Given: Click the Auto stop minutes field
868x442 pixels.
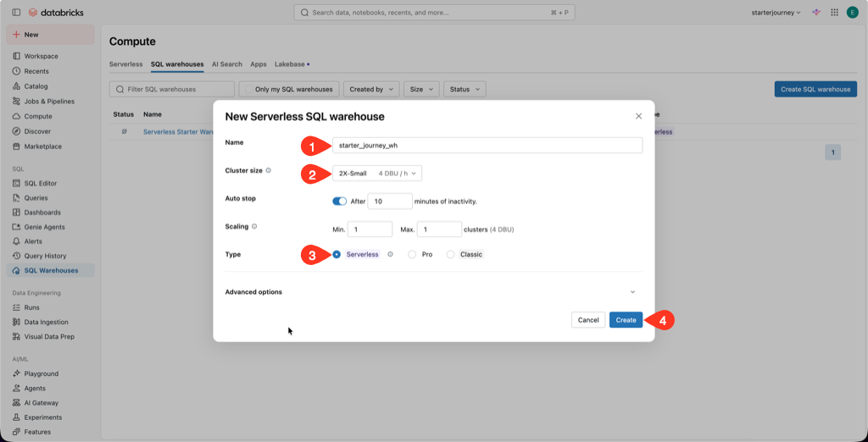Looking at the screenshot, I should (390, 202).
